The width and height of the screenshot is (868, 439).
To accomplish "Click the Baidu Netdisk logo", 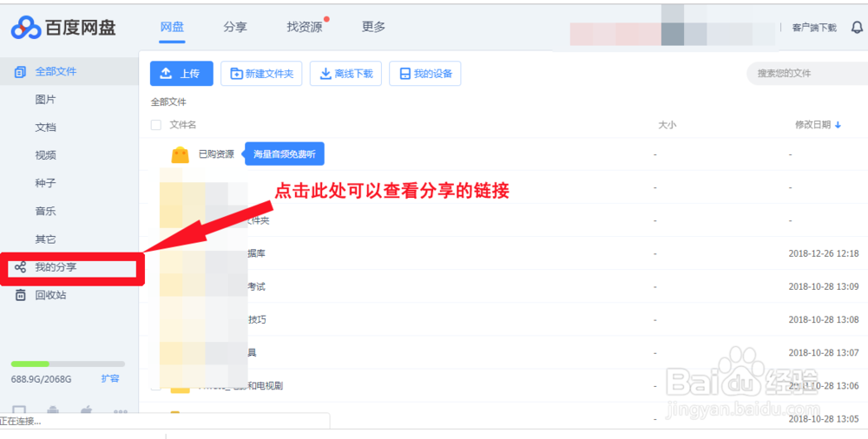I will point(63,27).
